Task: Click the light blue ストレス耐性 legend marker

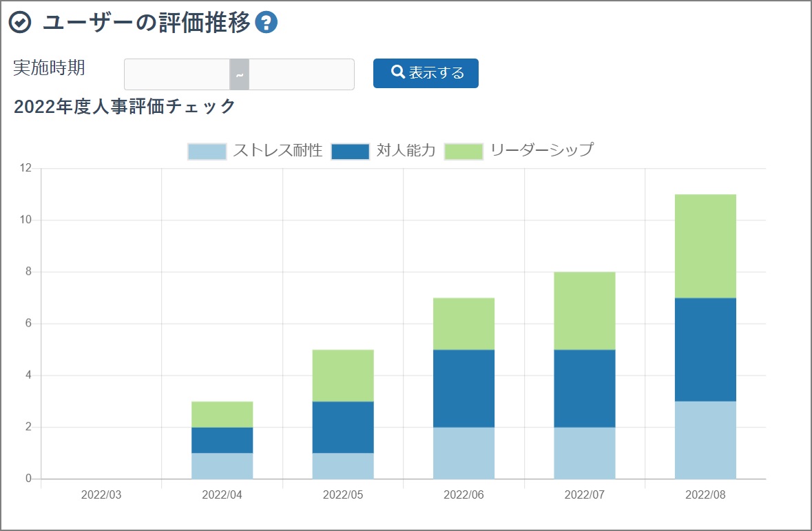Action: click(206, 150)
